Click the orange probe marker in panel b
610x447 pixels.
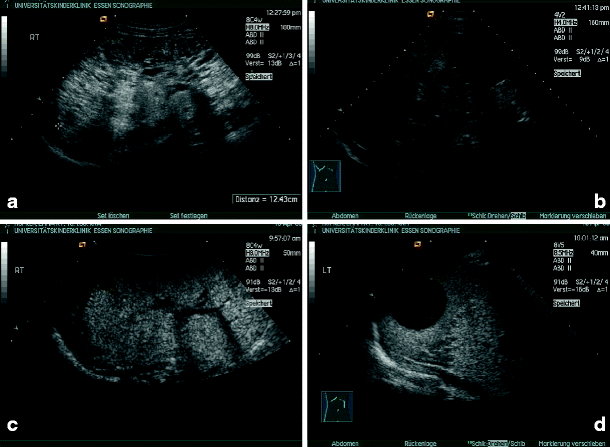431,14
